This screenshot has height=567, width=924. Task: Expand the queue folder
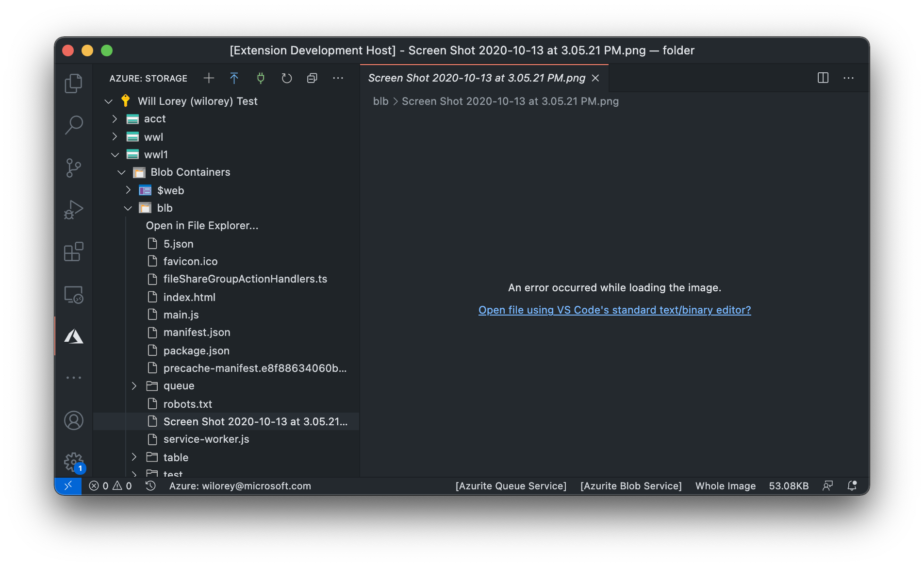click(x=134, y=385)
